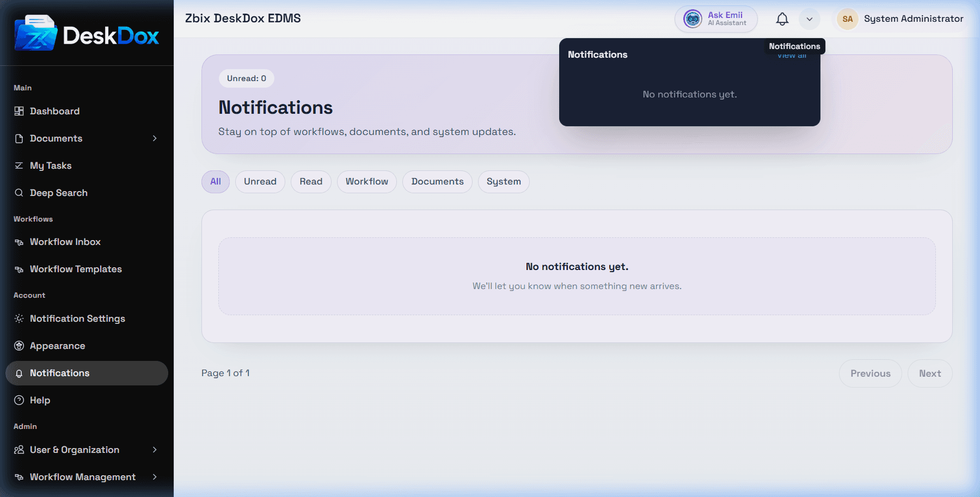Open Dashboard from the sidebar
980x497 pixels.
tap(87, 111)
